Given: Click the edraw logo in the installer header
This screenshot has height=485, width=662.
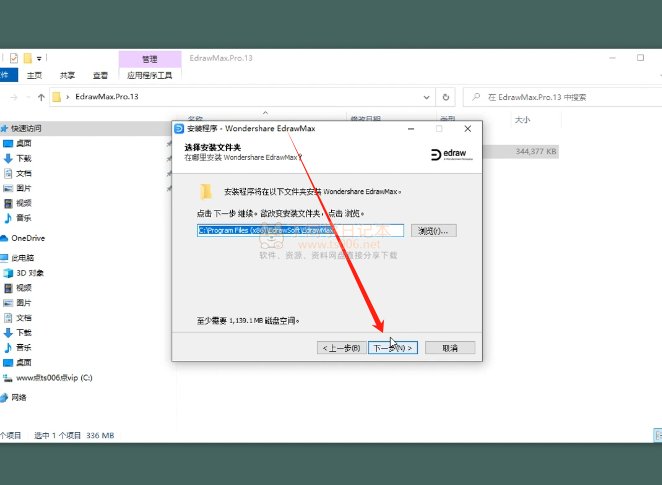Looking at the screenshot, I should coord(451,154).
